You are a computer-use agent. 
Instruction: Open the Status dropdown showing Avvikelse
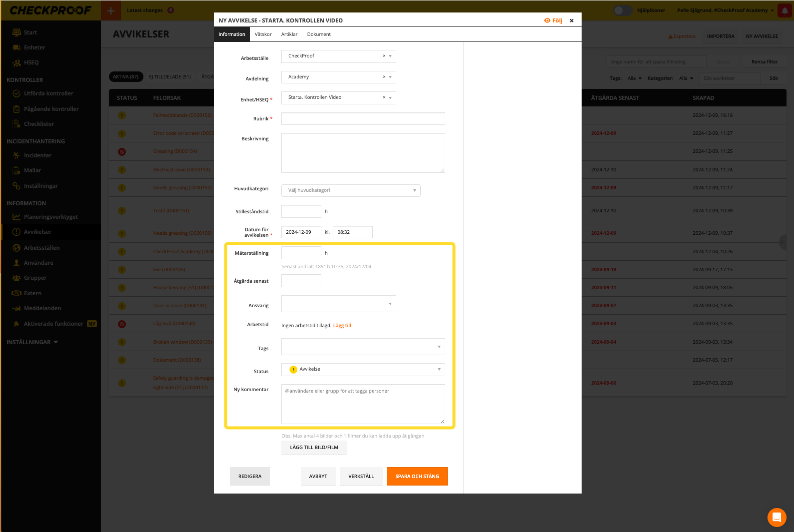point(363,370)
